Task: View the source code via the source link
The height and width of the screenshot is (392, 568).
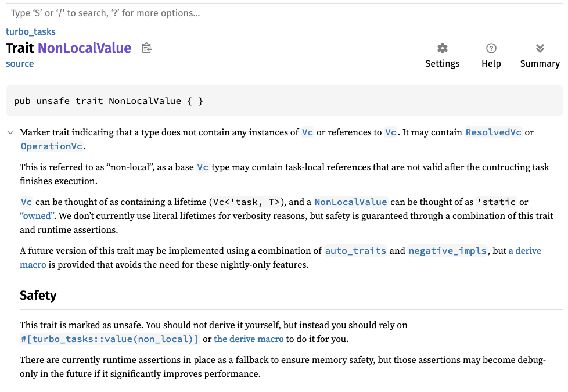Action: pyautogui.click(x=19, y=63)
